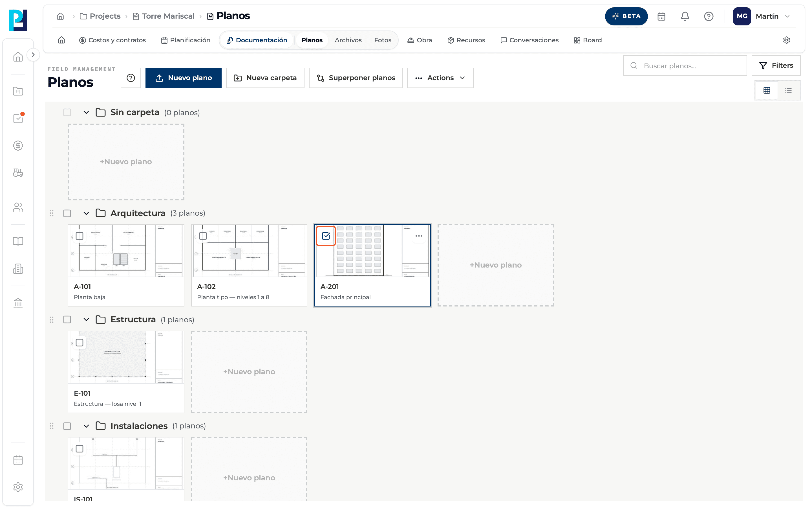Click the BETA badge button

(626, 16)
